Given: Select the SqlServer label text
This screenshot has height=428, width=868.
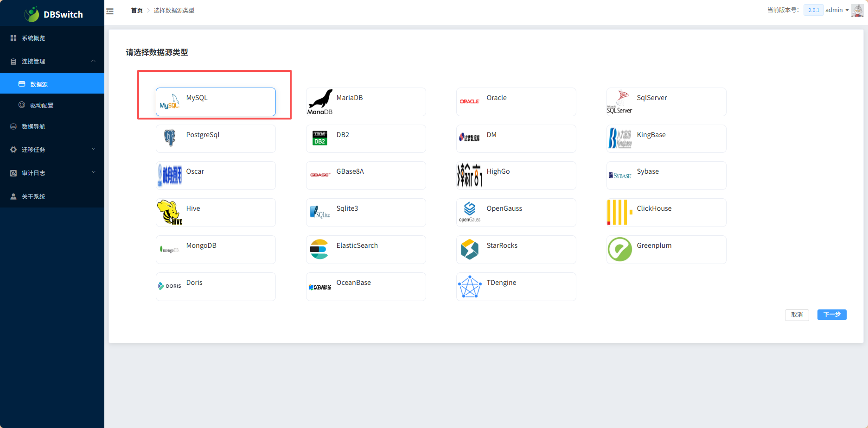Looking at the screenshot, I should 652,98.
